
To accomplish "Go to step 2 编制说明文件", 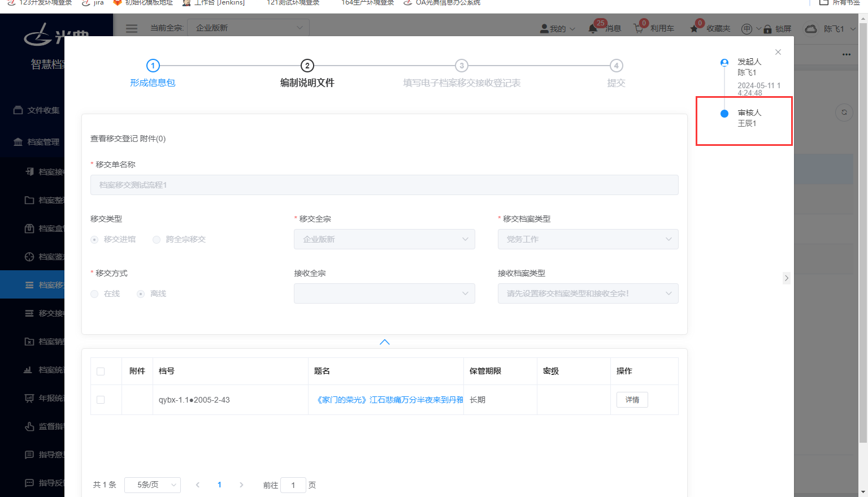I will pyautogui.click(x=307, y=74).
